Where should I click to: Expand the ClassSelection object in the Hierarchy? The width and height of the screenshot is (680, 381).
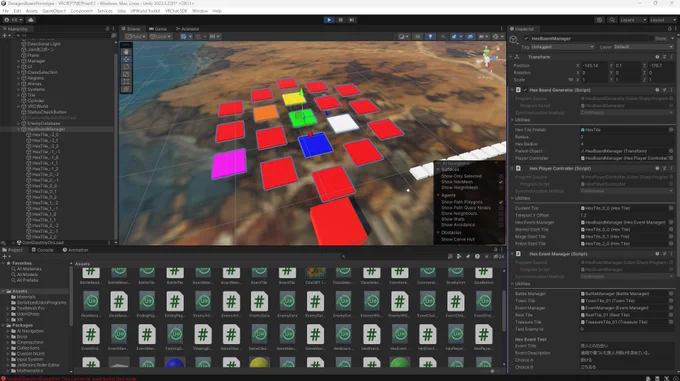(18, 72)
